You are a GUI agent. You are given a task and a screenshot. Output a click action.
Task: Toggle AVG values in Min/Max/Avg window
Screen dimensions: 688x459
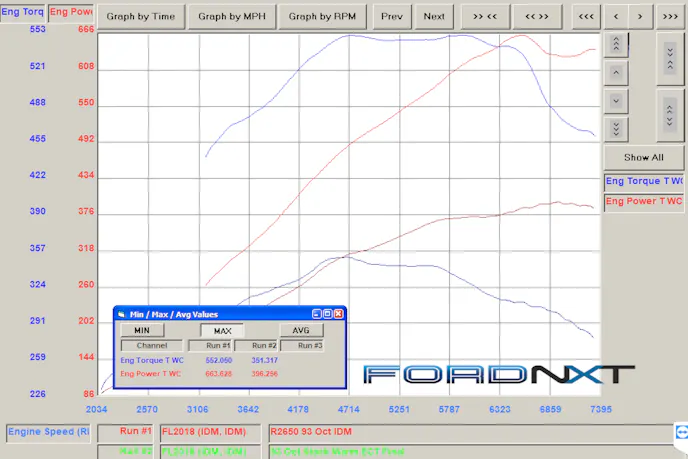click(x=301, y=330)
